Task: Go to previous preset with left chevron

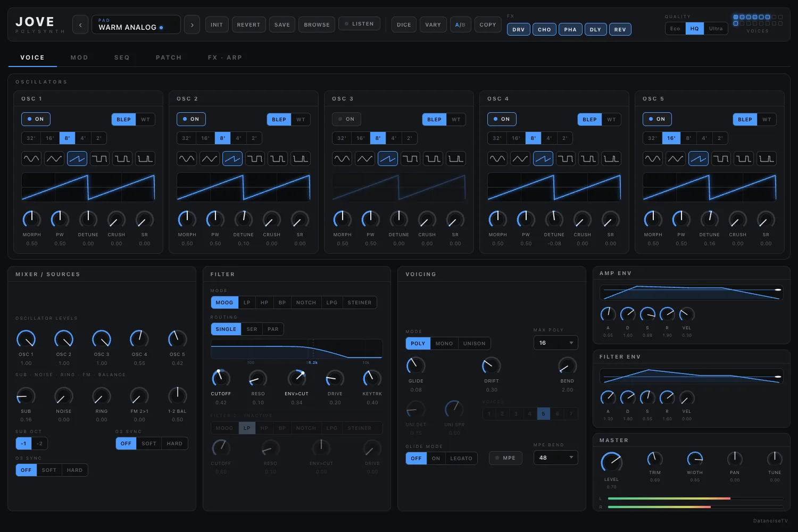Action: [x=80, y=24]
